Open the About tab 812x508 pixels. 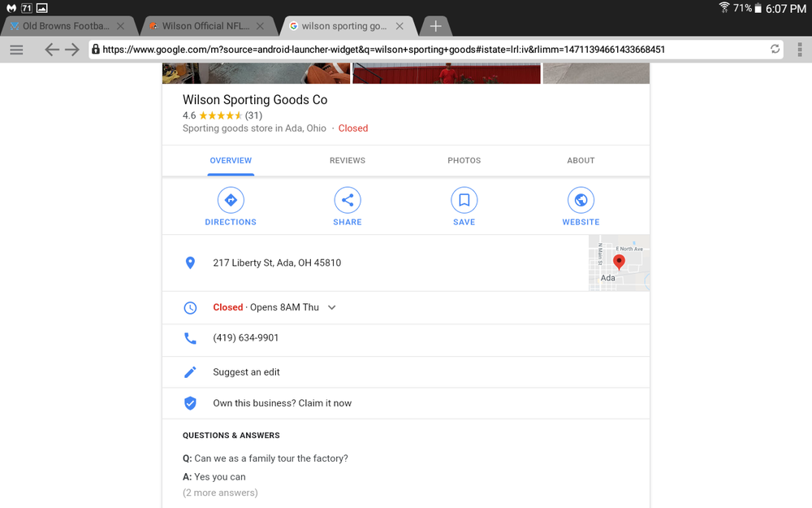tap(581, 161)
